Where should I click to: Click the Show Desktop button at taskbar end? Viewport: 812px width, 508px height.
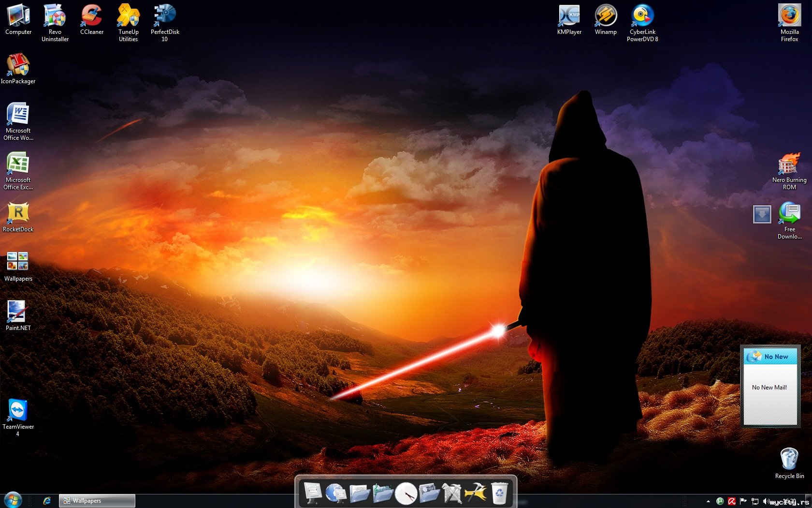point(808,501)
